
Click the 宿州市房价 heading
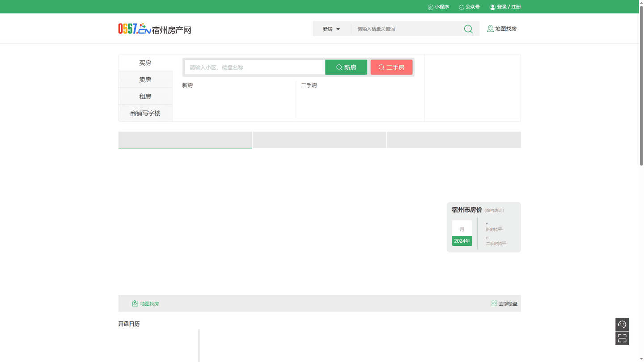coord(467,210)
